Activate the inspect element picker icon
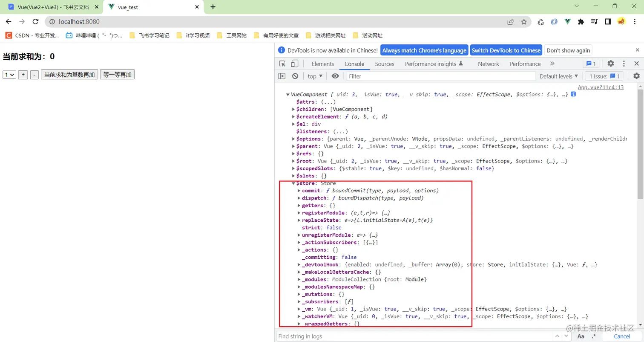Viewport: 644px width, 342px height. (282, 64)
